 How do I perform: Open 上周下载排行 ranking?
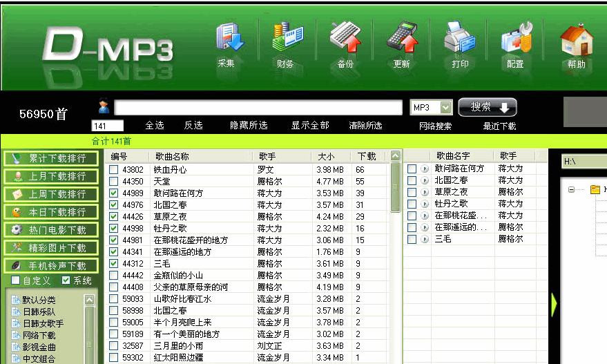coord(50,194)
